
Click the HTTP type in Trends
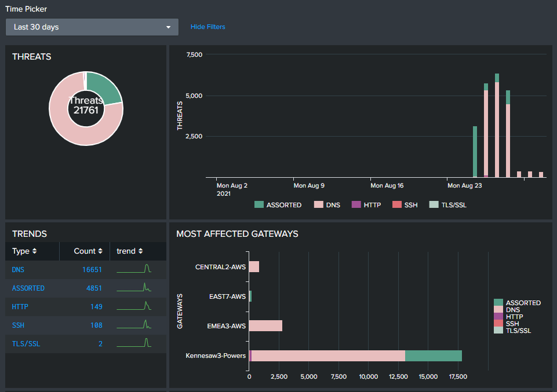coord(20,307)
